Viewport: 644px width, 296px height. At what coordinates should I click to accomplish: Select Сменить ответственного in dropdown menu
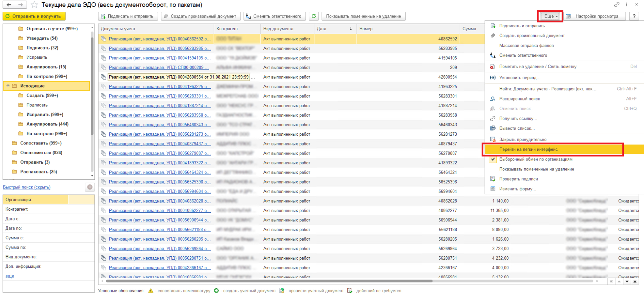[x=523, y=55]
